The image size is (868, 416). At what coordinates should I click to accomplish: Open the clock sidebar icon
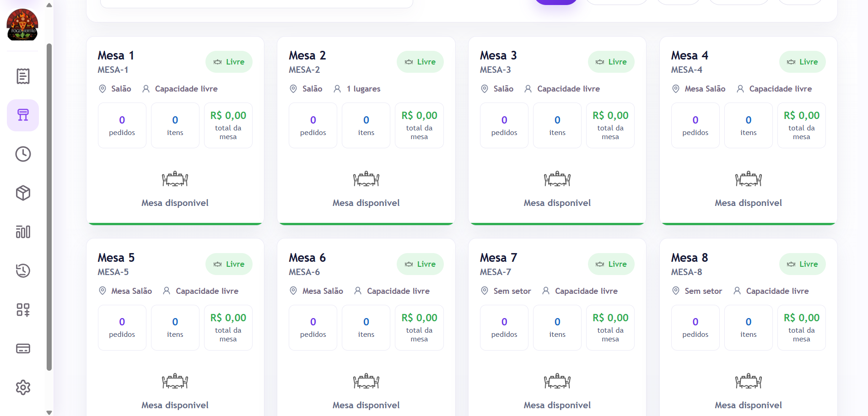pyautogui.click(x=23, y=154)
